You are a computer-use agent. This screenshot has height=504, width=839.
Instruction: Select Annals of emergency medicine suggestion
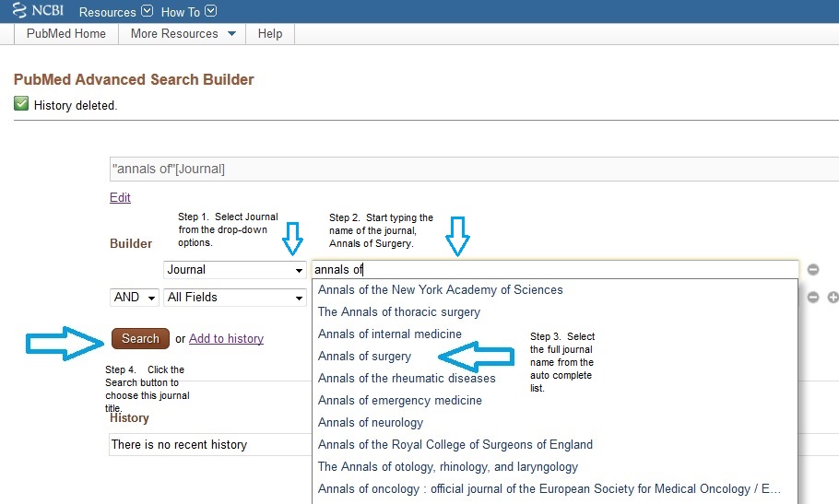(555, 400)
